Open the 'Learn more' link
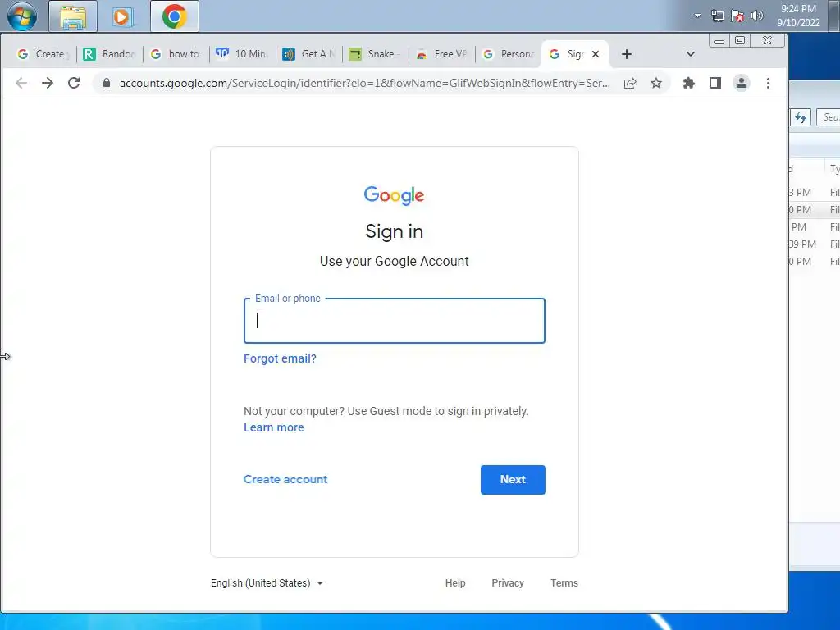This screenshot has width=840, height=630. [x=274, y=427]
